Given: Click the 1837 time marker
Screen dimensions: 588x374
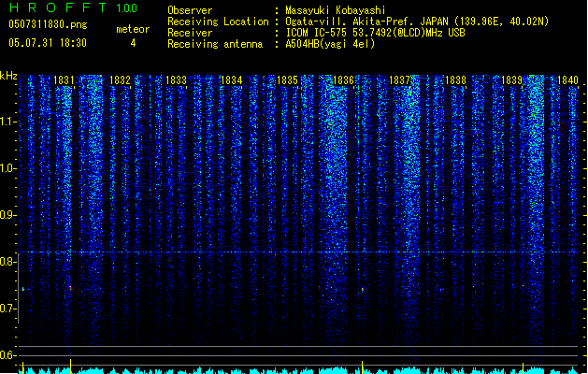Looking at the screenshot, I should (400, 80).
